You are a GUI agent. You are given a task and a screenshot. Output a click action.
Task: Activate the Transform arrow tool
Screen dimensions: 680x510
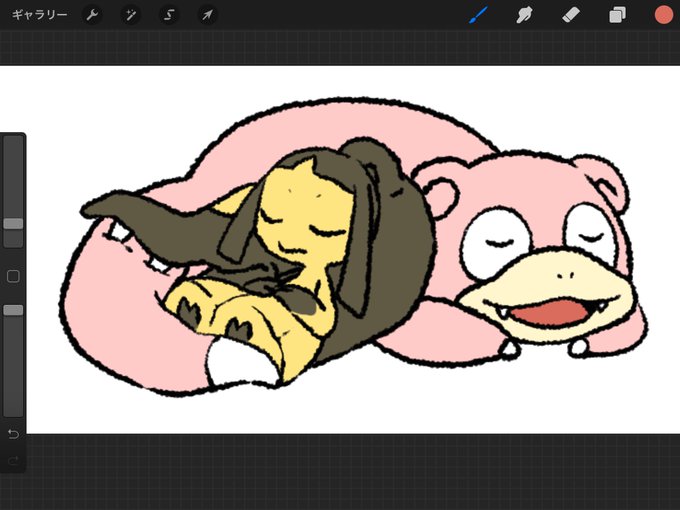(207, 15)
